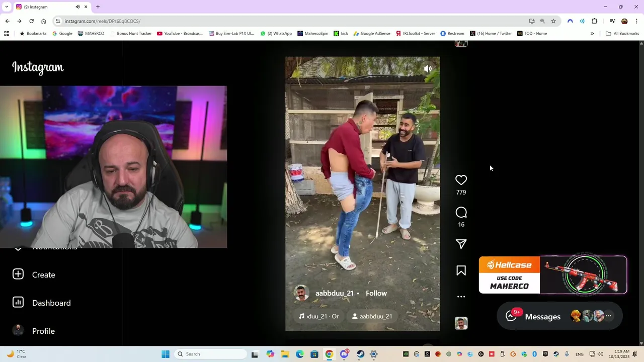Open the MAHERCO bookmark
This screenshot has width=644, height=362.
tap(91, 34)
